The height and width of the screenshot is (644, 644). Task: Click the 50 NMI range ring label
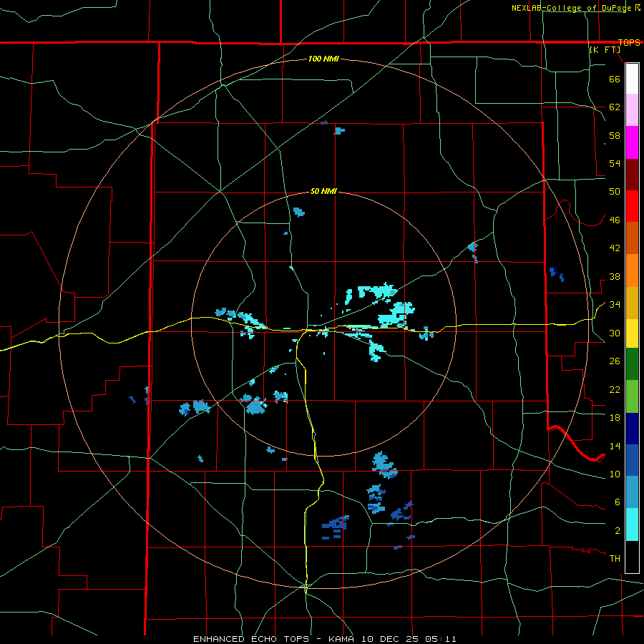point(323,191)
